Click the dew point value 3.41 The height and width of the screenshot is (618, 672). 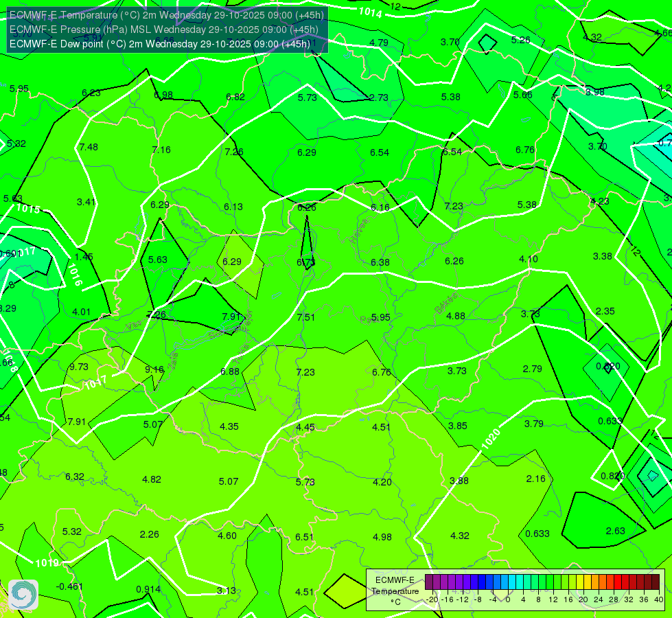pos(86,202)
